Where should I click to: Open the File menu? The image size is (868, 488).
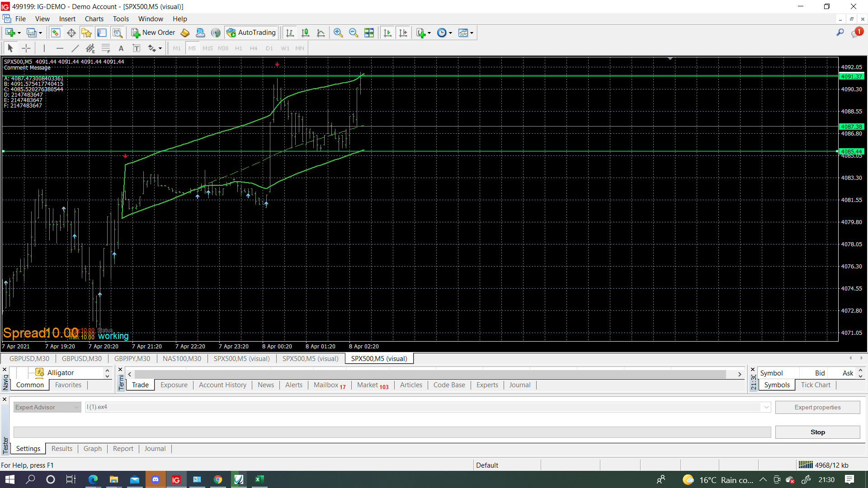20,19
